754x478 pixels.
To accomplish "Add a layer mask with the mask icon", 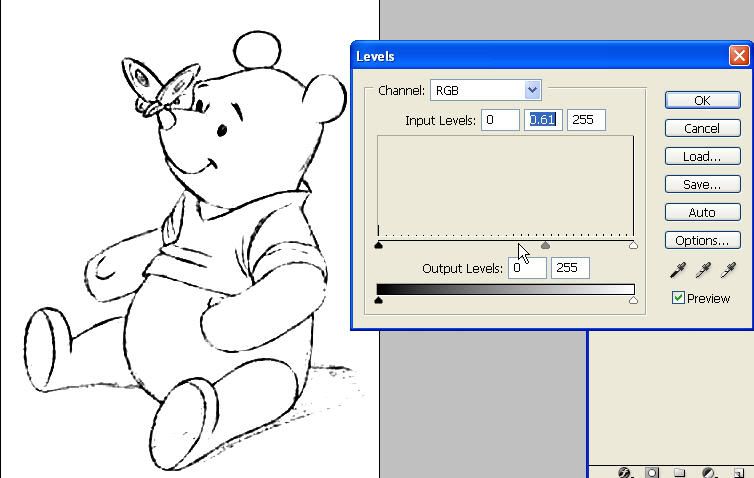I will [652, 473].
